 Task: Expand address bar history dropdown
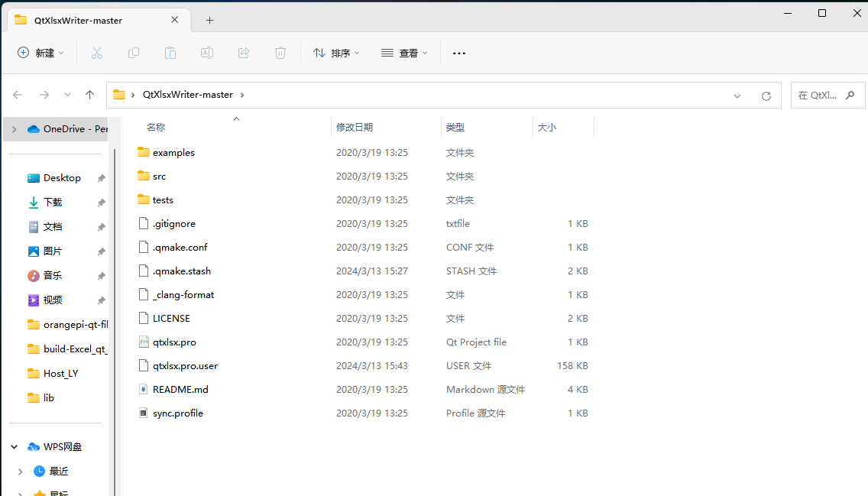click(737, 96)
